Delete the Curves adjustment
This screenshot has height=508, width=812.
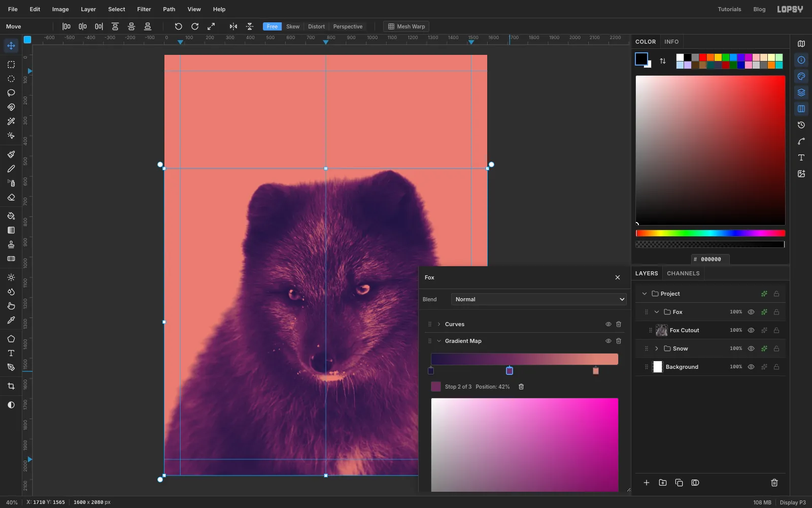click(619, 324)
